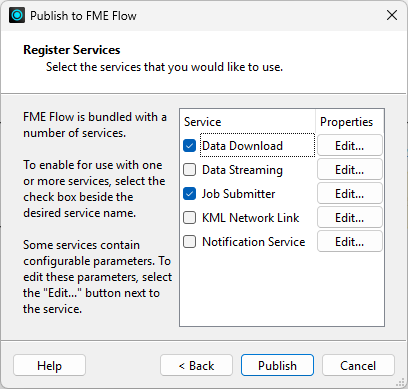This screenshot has height=389, width=408.
Task: Close the Publish to FME Flow dialog
Action: click(x=392, y=15)
